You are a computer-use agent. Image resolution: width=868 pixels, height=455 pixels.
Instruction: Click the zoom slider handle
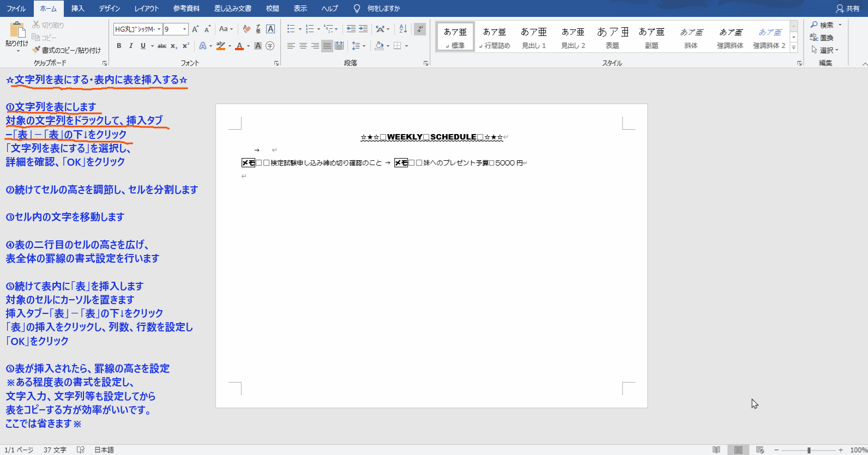809,450
